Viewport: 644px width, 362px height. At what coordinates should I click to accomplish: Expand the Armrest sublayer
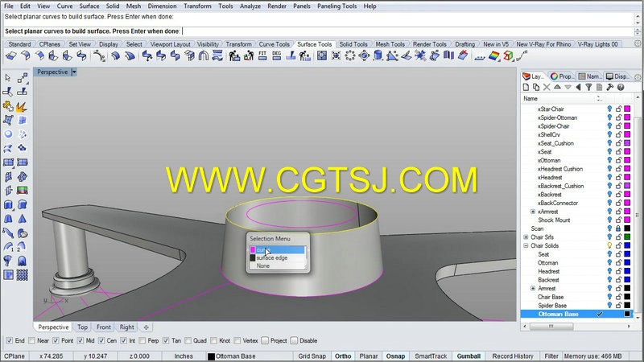point(533,288)
